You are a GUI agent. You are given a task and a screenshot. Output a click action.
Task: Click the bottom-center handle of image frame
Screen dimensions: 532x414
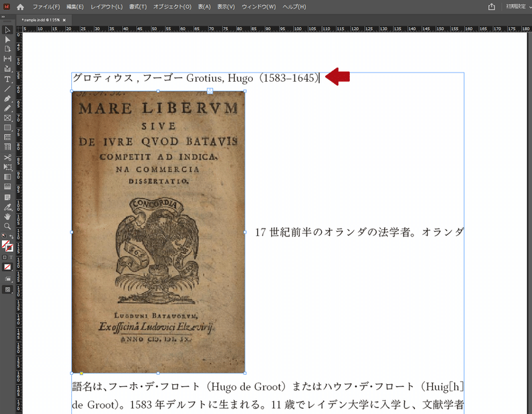[158, 373]
